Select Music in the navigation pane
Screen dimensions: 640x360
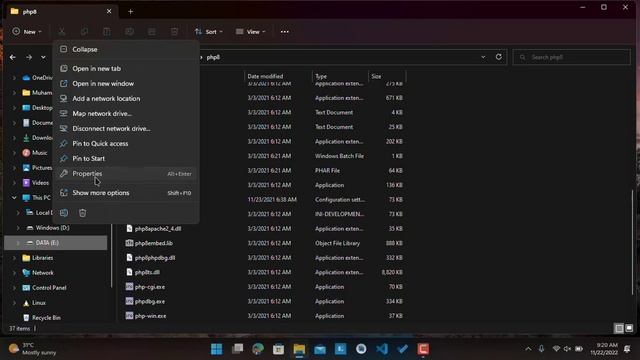tap(39, 153)
